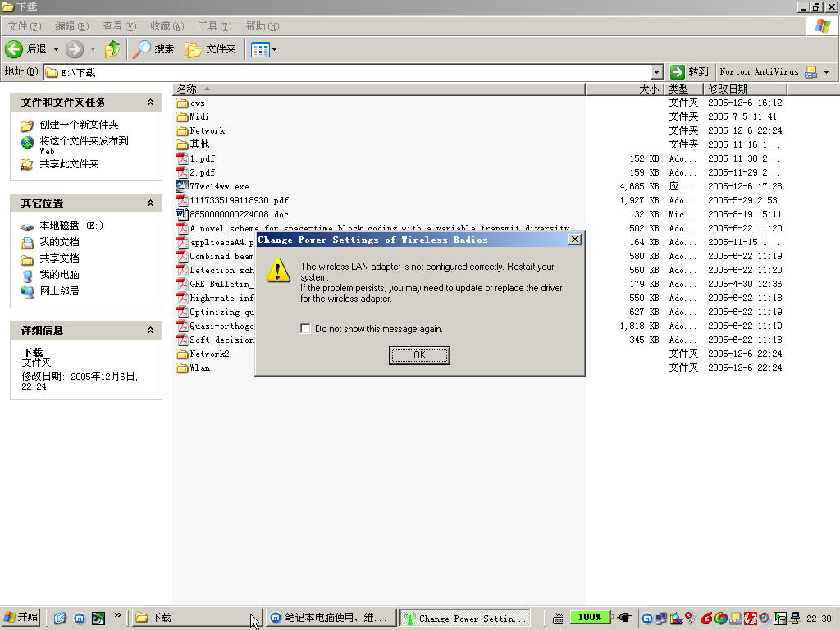Click the 77wc14ww.exe file icon
Viewport: 840px width, 630px height.
coord(182,186)
